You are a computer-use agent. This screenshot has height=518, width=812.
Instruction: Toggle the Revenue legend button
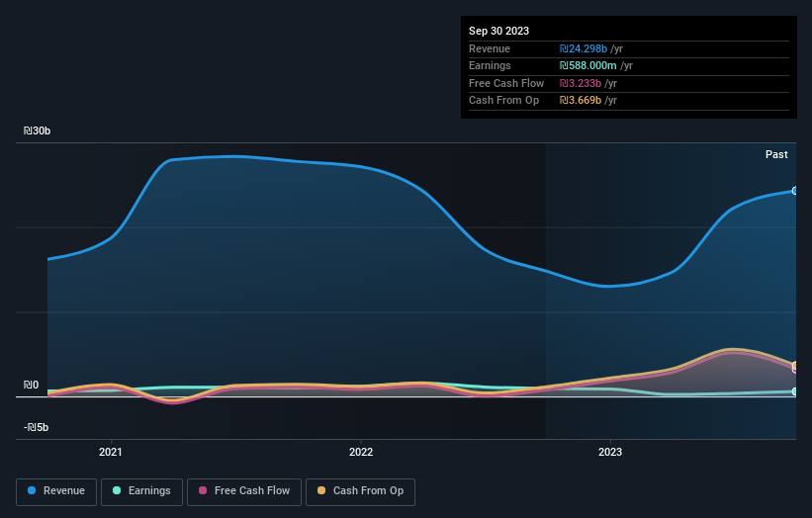(x=56, y=491)
